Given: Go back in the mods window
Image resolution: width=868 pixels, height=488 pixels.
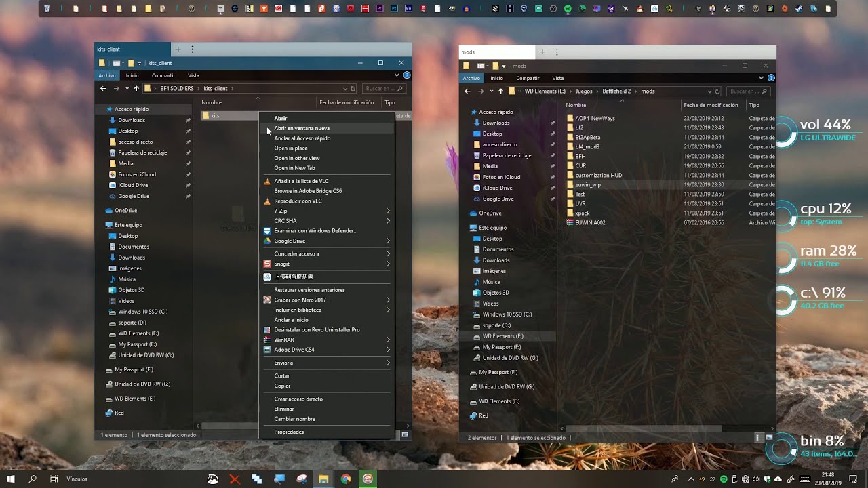Looking at the screenshot, I should [x=467, y=91].
